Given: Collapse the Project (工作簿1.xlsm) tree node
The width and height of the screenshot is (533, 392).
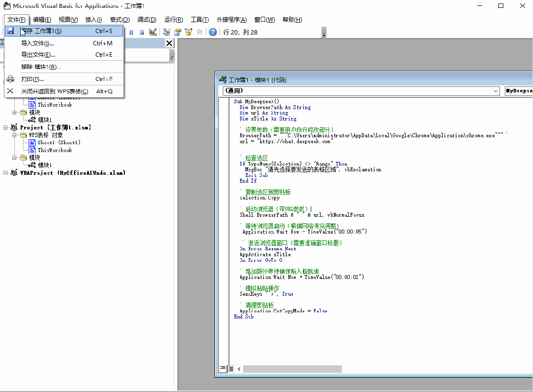Looking at the screenshot, I should (x=5, y=127).
